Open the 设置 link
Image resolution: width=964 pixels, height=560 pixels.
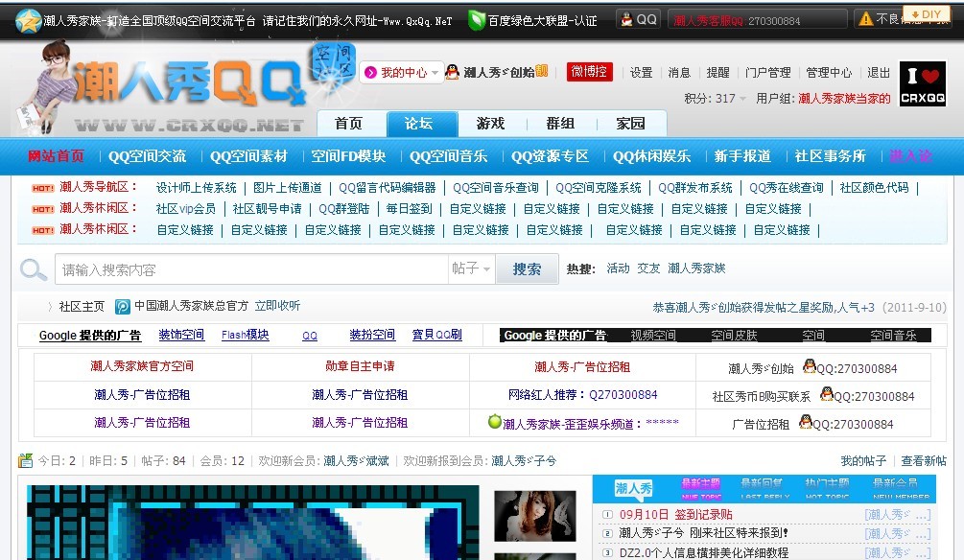tap(642, 73)
